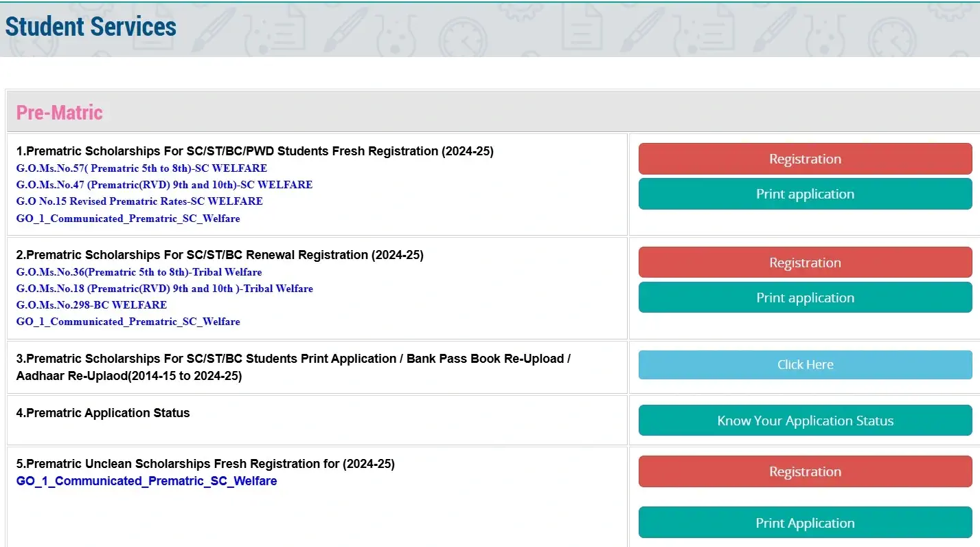Open GO_1_Communicated link under Unclean Scholarships
This screenshot has width=980, height=547.
tap(146, 481)
